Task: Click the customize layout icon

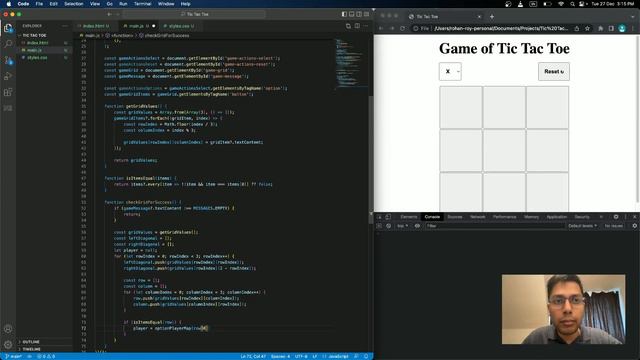Action: 366,14
